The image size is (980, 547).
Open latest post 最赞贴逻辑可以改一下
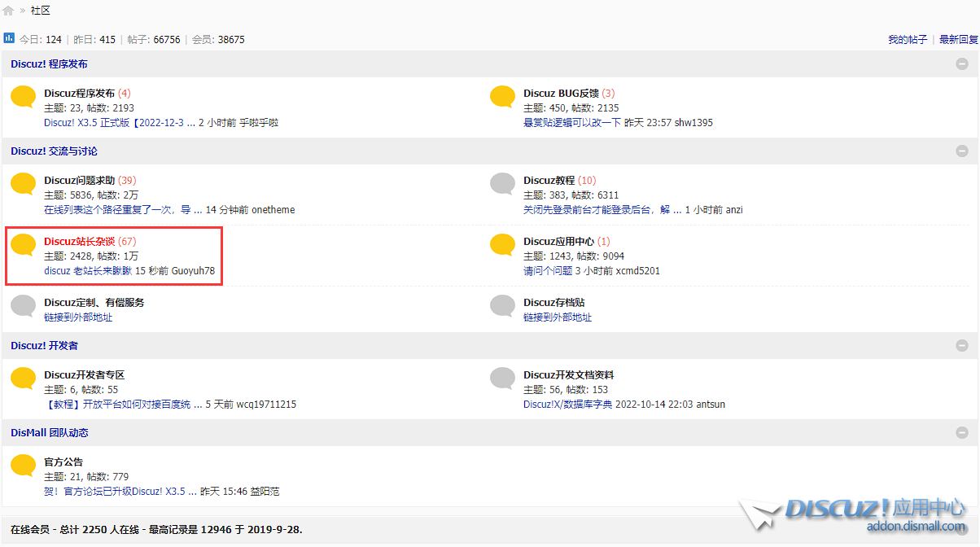coord(572,123)
